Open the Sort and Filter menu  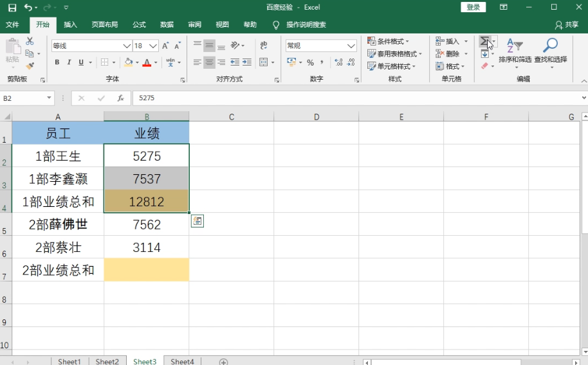coord(515,53)
